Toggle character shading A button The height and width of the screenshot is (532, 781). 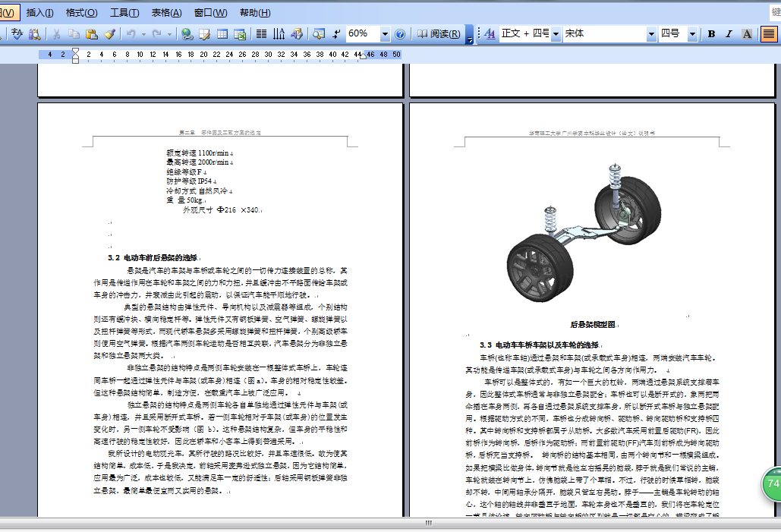[x=747, y=34]
